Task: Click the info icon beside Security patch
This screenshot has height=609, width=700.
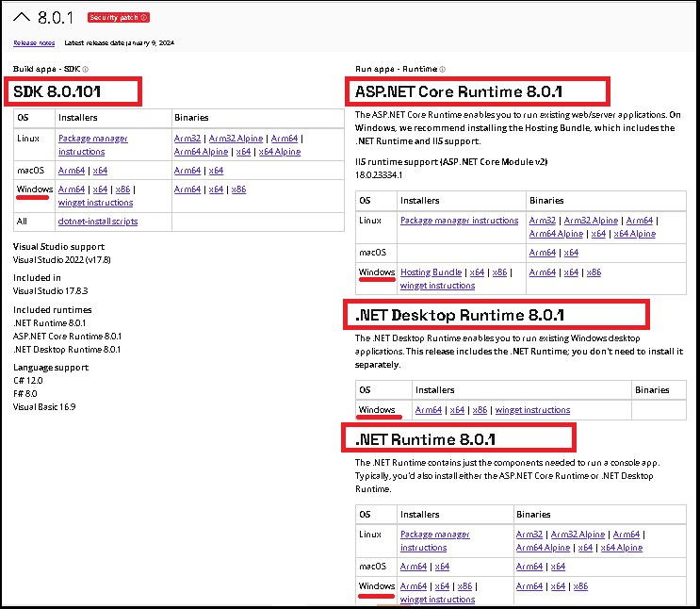Action: click(144, 17)
